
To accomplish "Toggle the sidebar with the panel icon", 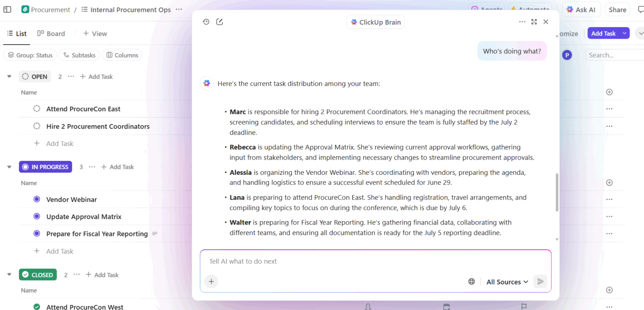I will point(7,9).
